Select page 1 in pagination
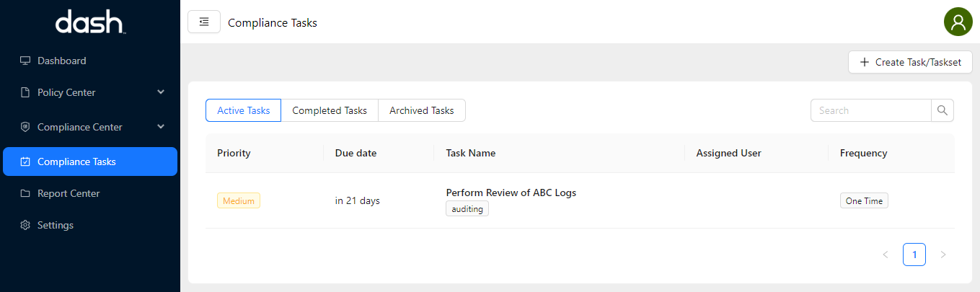The height and width of the screenshot is (292, 980). (914, 255)
